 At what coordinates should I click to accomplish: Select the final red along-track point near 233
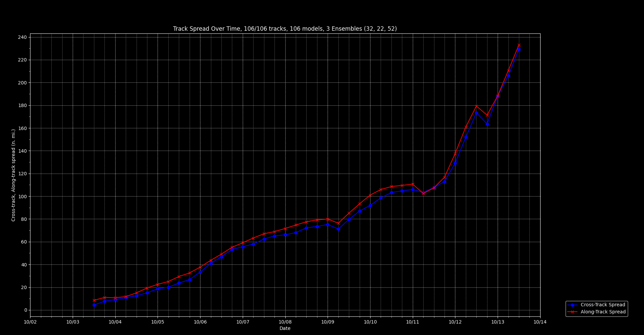click(519, 45)
